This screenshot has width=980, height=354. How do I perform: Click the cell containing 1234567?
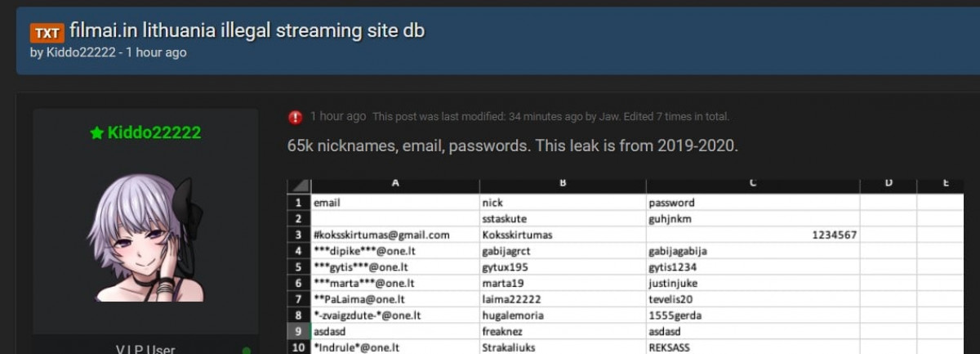pyautogui.click(x=752, y=235)
